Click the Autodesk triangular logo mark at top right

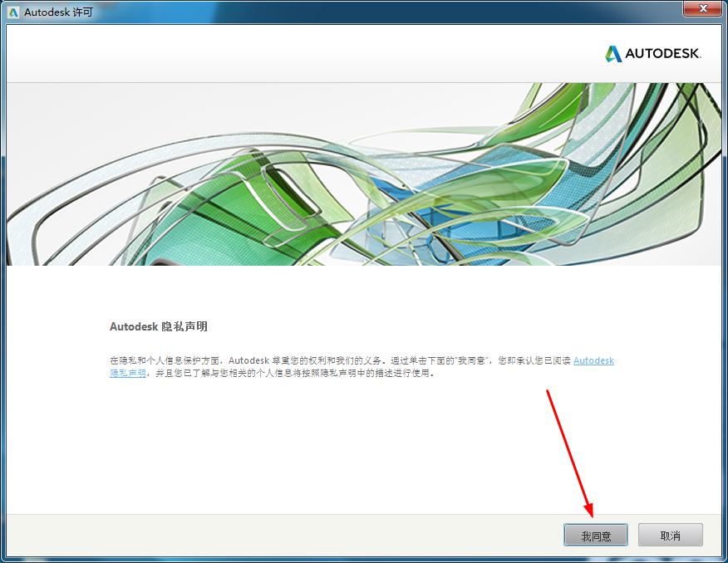[613, 54]
